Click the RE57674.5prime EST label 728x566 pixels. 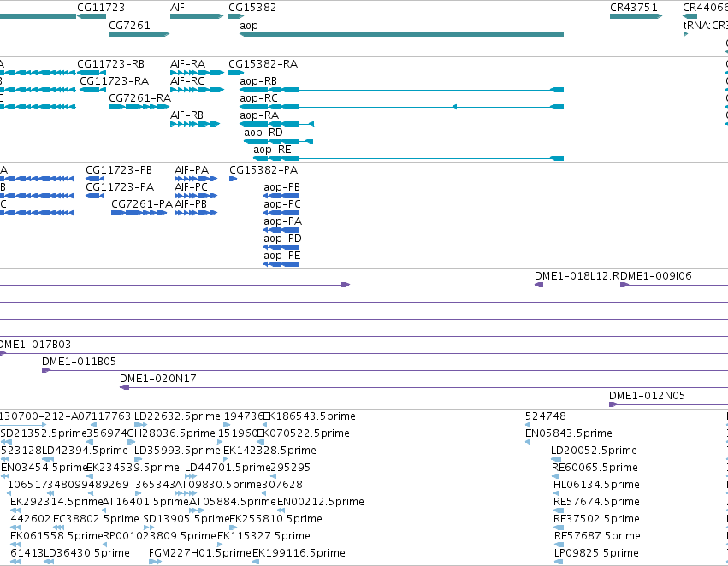point(596,502)
